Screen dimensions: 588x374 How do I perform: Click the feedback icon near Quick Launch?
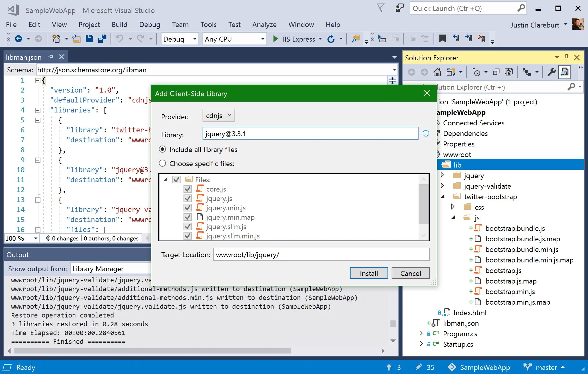coord(399,8)
